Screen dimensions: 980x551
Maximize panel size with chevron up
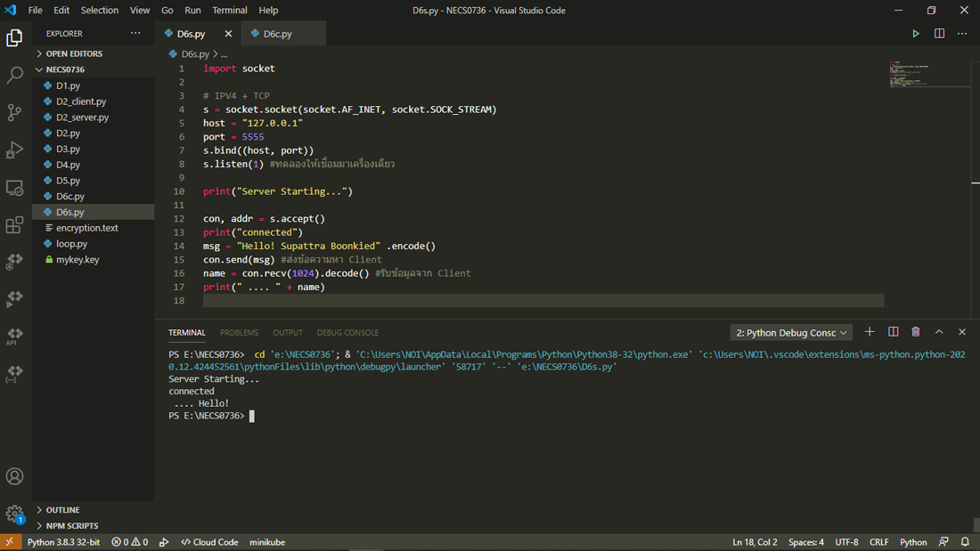tap(939, 332)
